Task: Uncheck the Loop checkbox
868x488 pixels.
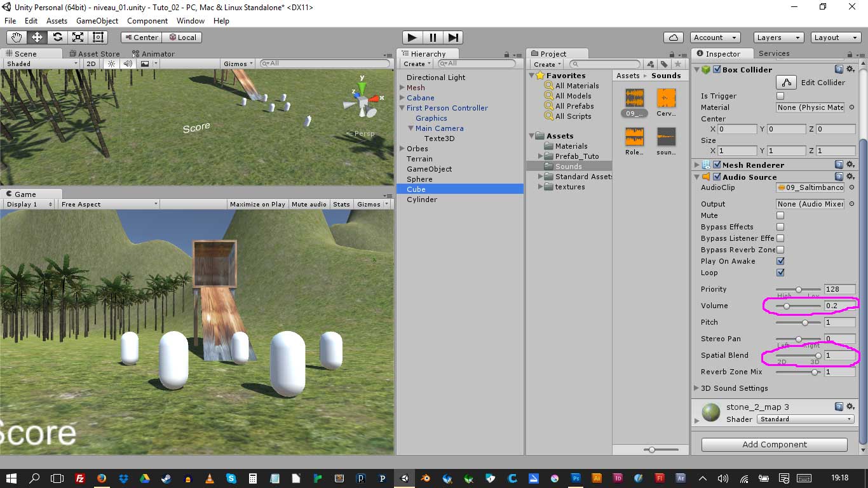Action: pyautogui.click(x=780, y=273)
